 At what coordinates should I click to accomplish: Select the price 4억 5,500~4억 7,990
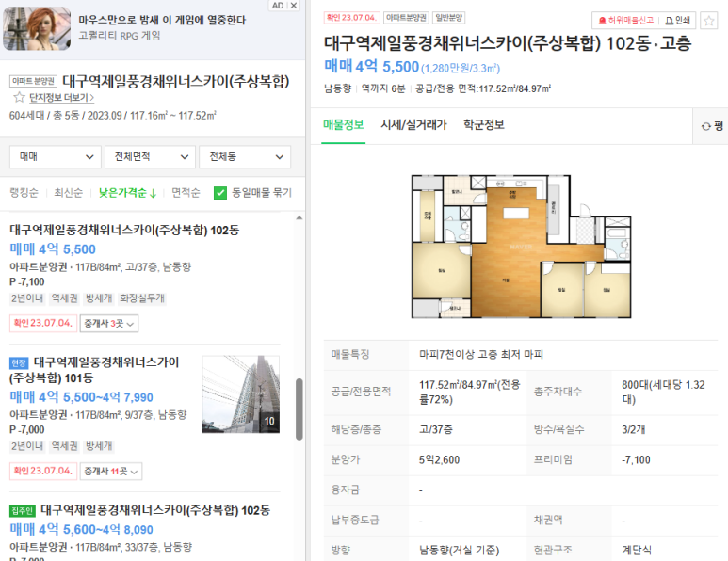pos(81,397)
